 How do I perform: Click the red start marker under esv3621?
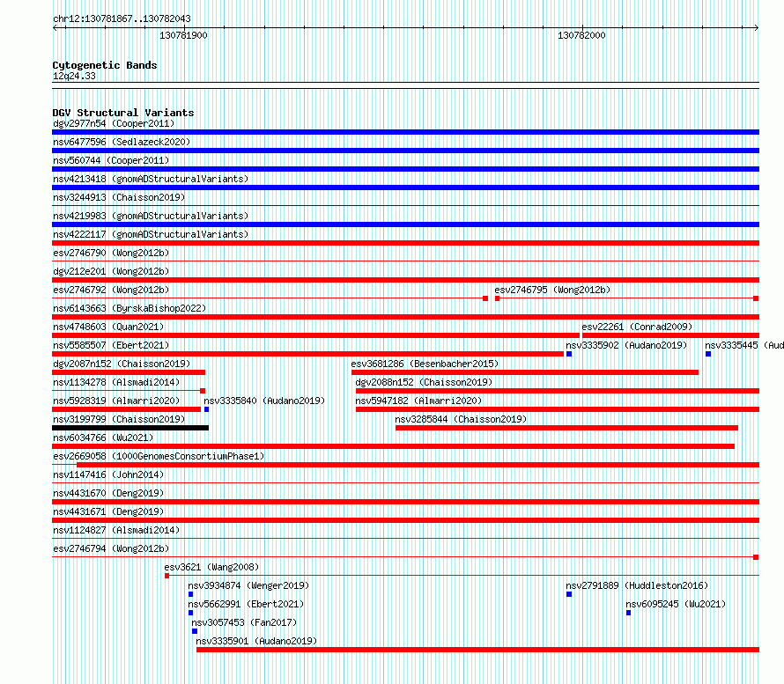pos(167,576)
